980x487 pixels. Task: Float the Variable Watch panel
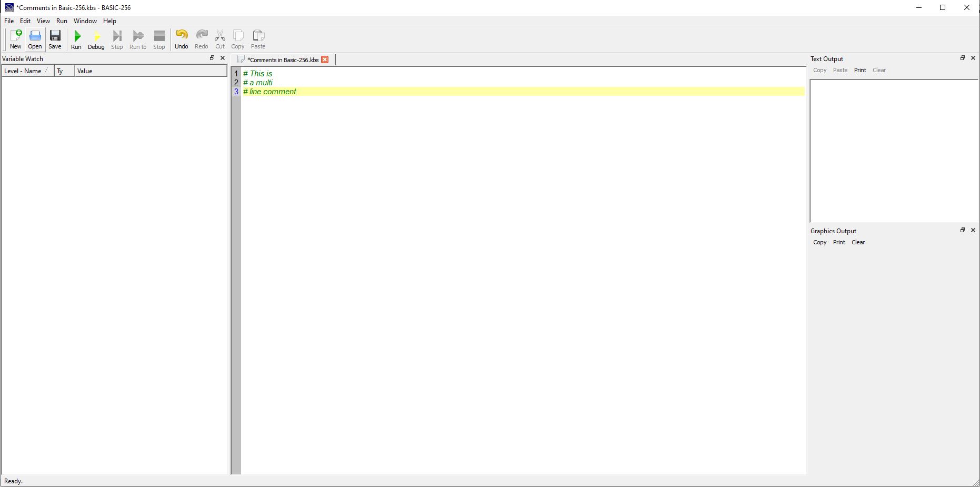212,58
